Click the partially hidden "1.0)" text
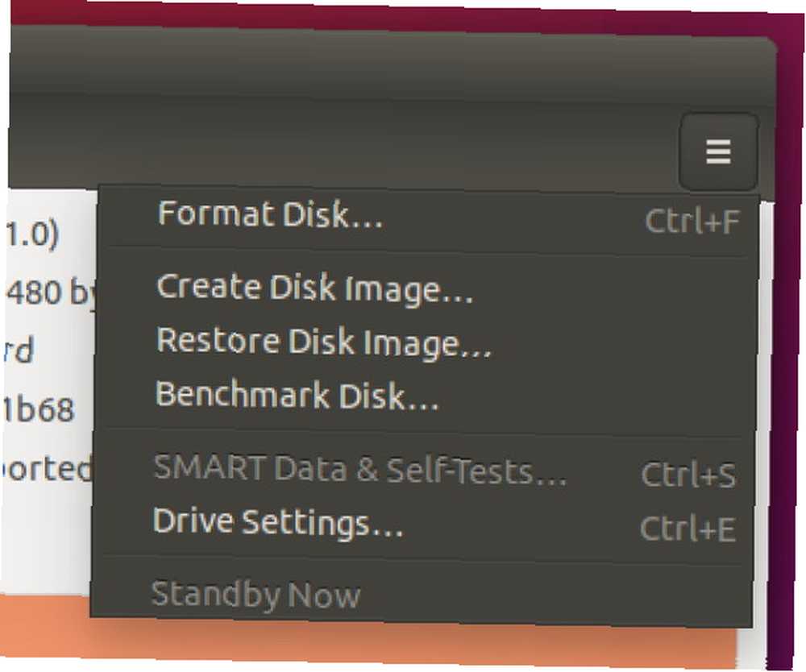806x672 pixels. [x=32, y=234]
